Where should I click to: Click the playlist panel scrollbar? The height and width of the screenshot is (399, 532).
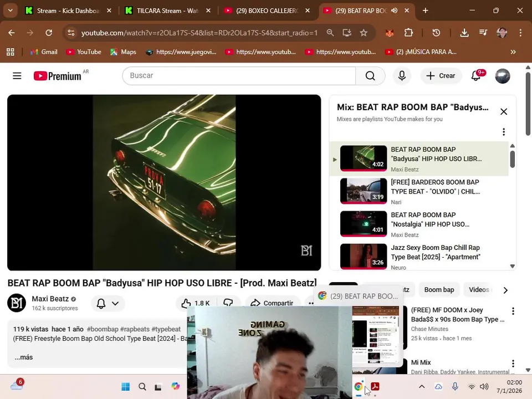[x=512, y=159]
